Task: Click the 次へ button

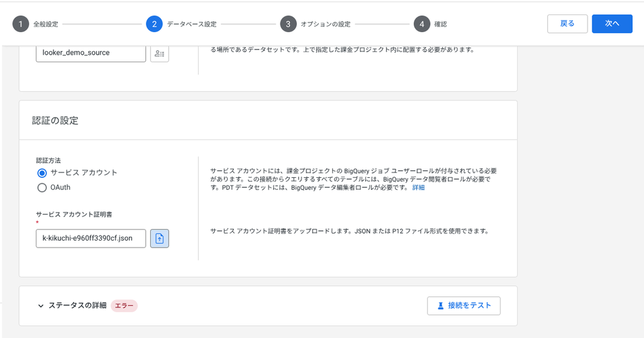Action: tap(612, 24)
